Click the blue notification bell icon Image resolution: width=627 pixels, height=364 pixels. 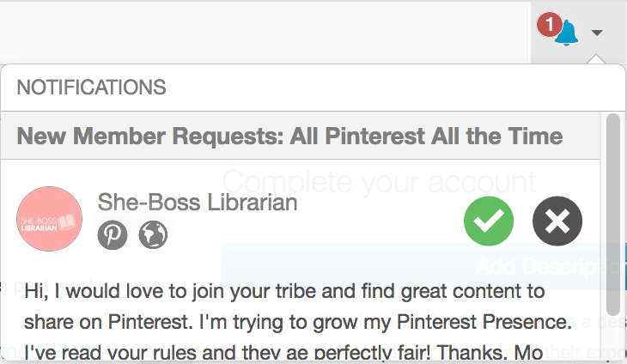click(x=567, y=33)
